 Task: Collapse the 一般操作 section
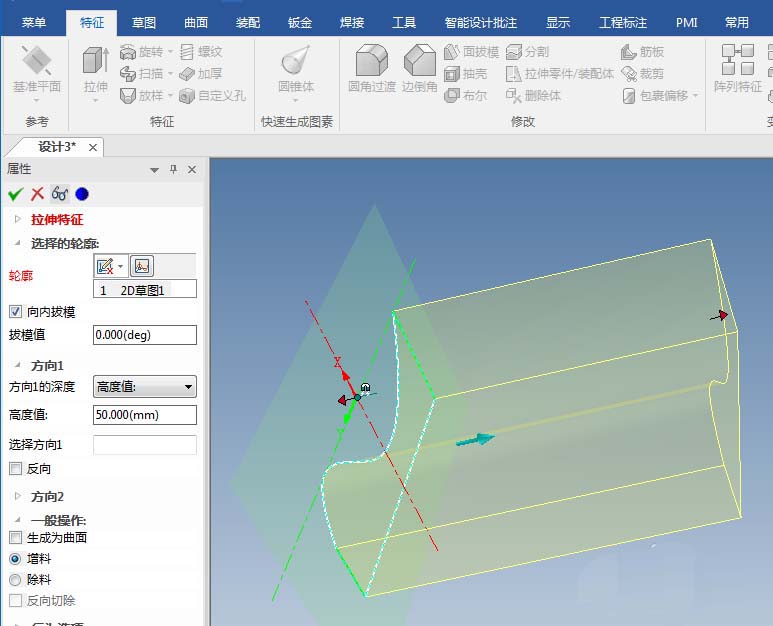point(18,520)
